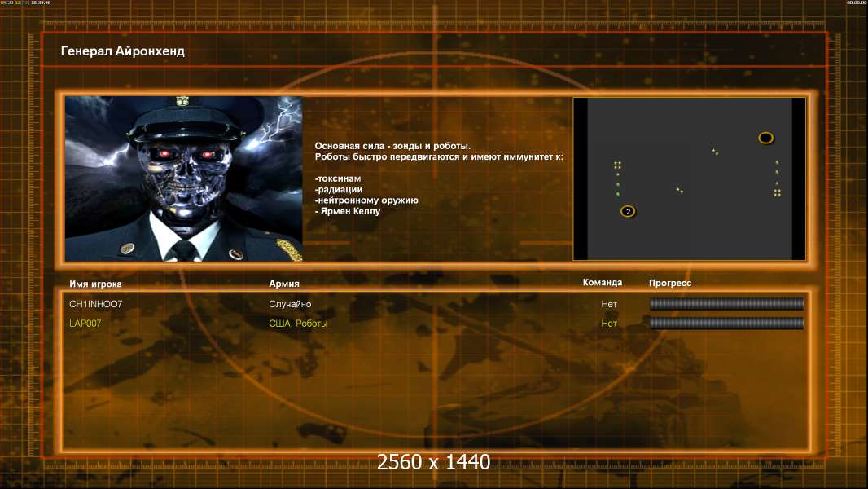Click the General Ironhand robot portrait
The width and height of the screenshot is (868, 489).
(184, 178)
